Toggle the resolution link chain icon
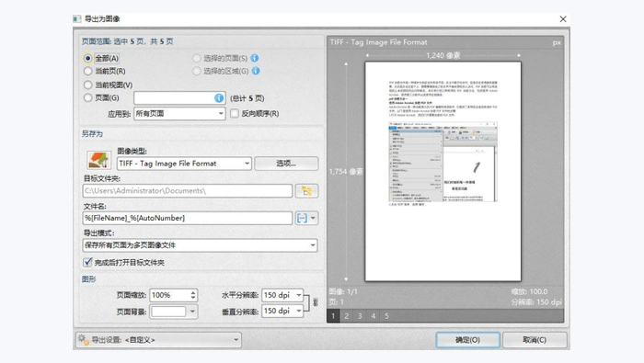 click(x=315, y=302)
